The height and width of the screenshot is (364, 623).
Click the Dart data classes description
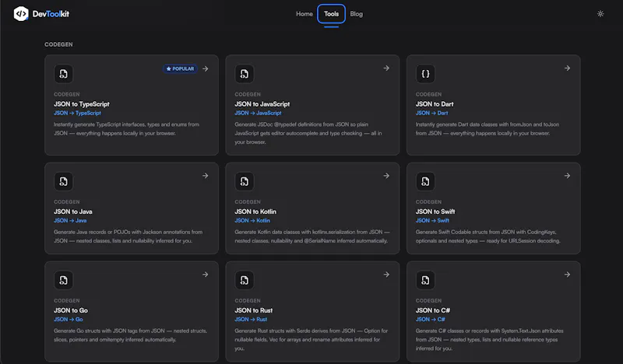pos(487,129)
